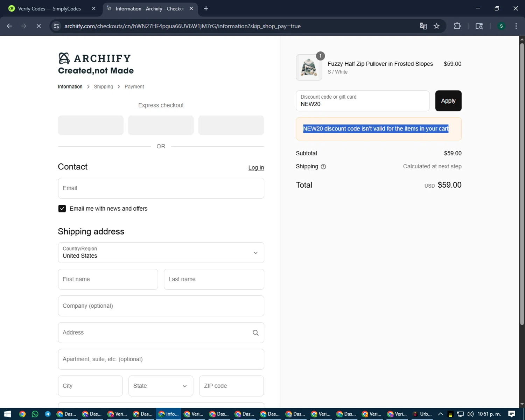Image resolution: width=525 pixels, height=420 pixels.
Task: Open the Country/Region dropdown
Action: point(161,253)
